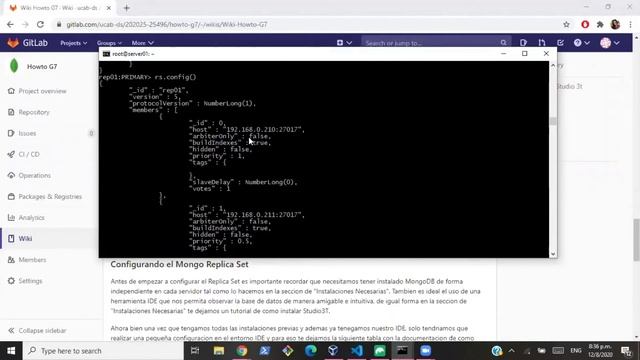Screen dimensions: 640x360
Task: Bookmark the page with the star icon
Action: (567, 24)
